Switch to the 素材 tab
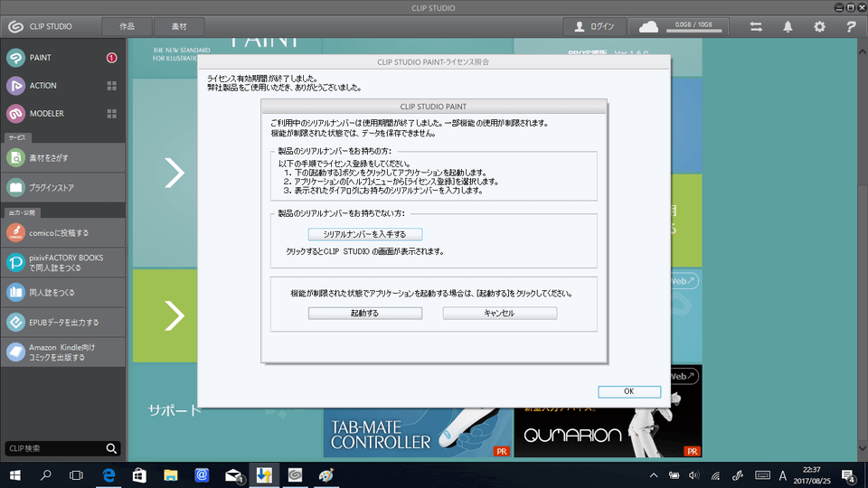The image size is (868, 488). tap(178, 26)
